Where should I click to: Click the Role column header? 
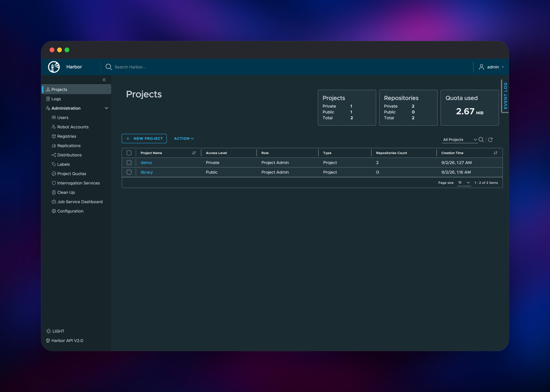(x=265, y=153)
